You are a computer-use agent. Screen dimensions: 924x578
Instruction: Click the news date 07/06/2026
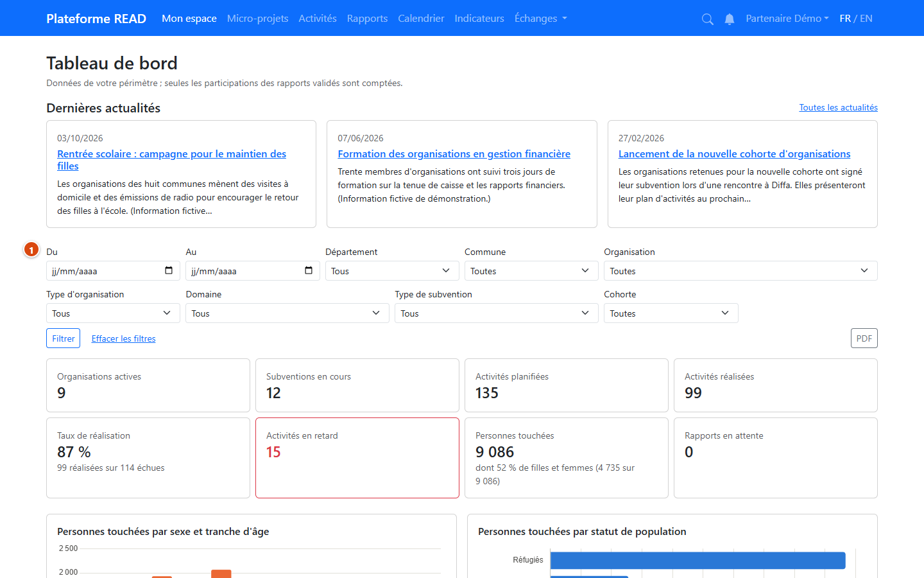point(361,138)
